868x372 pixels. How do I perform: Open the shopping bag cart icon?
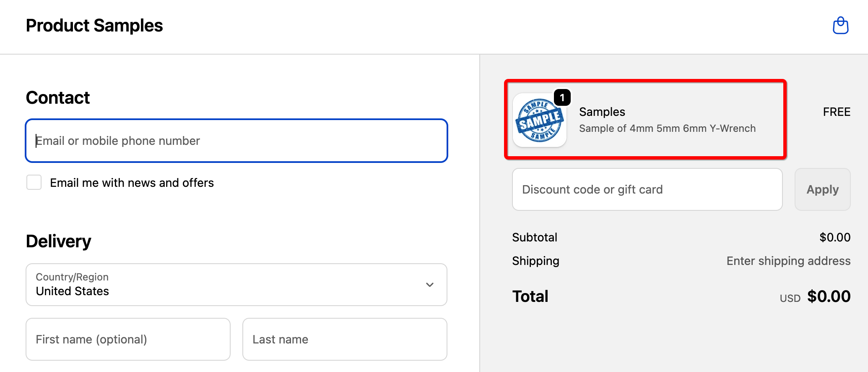840,26
